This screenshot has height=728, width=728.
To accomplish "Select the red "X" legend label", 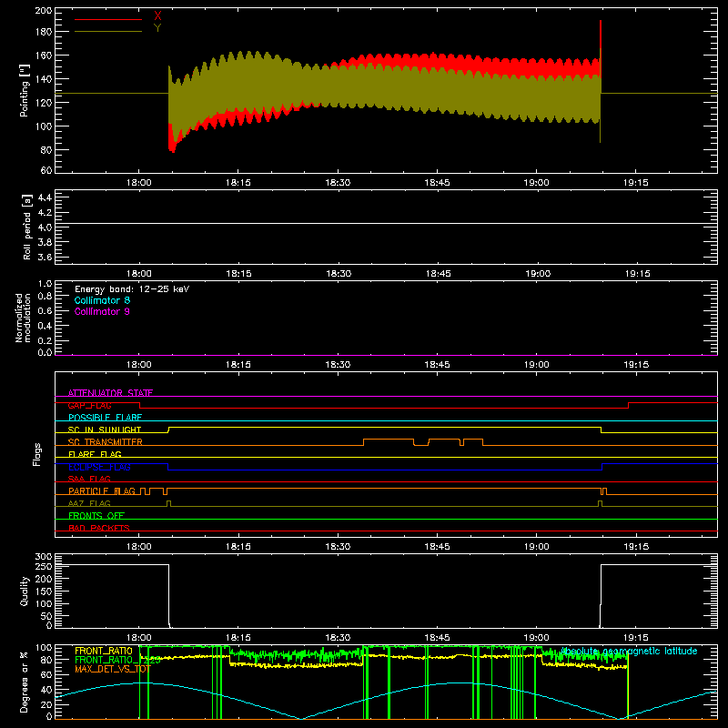I will [x=157, y=16].
